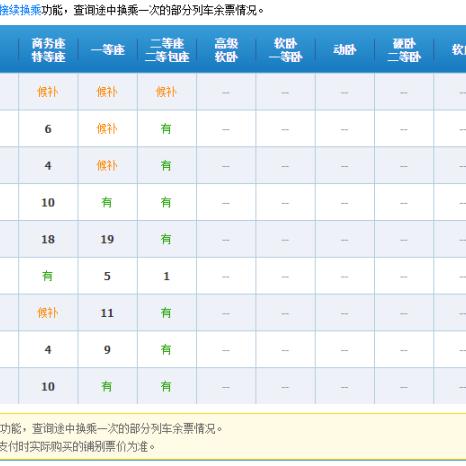
Task: Select the 高级软卧 column header
Action: click(x=226, y=50)
